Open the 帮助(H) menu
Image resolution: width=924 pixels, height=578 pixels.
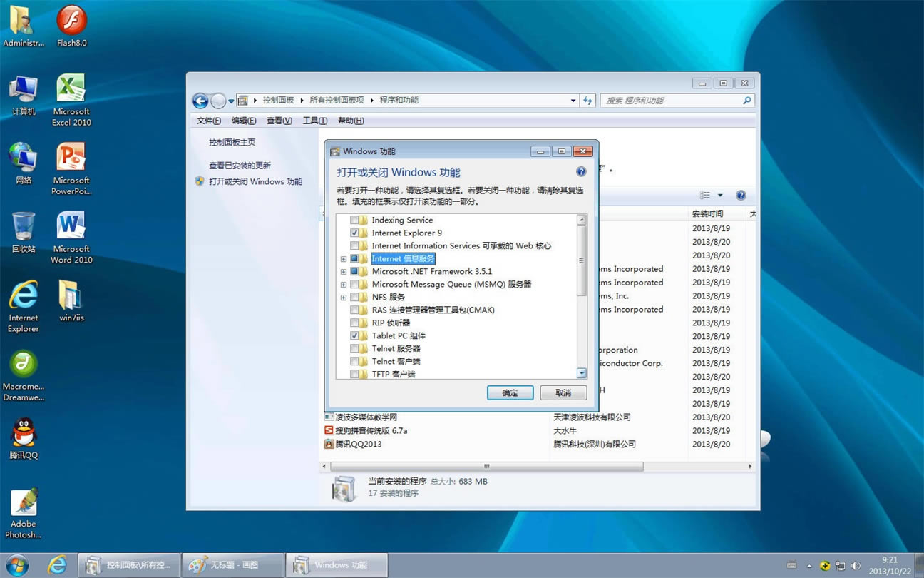pos(351,121)
